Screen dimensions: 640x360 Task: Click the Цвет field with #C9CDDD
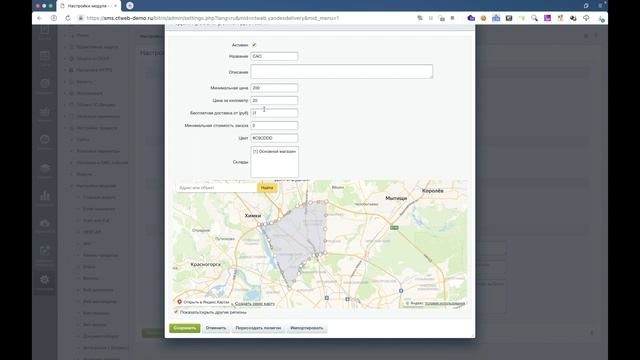(x=274, y=138)
